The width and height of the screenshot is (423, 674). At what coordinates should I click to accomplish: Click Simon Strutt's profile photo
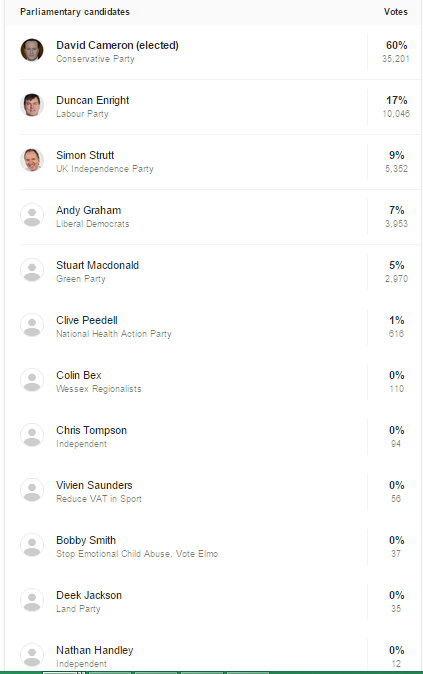click(x=32, y=160)
